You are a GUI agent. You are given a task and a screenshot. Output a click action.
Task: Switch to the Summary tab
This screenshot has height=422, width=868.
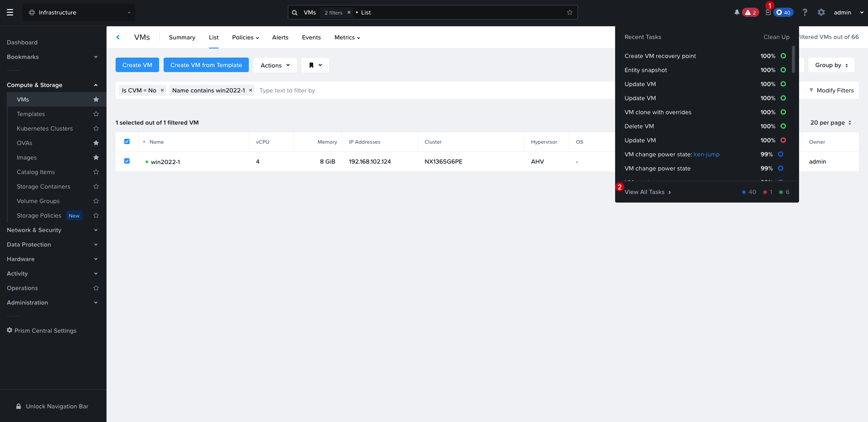tap(182, 37)
